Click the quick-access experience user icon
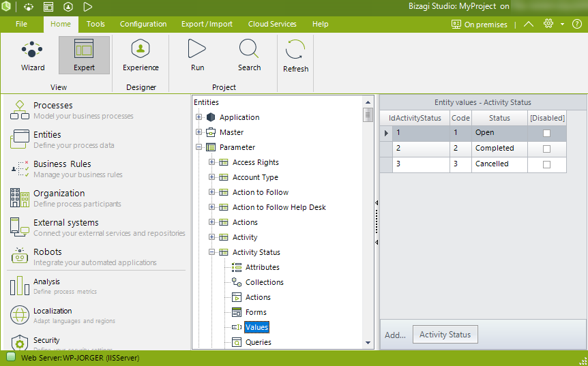This screenshot has width=588, height=366. 68,7
